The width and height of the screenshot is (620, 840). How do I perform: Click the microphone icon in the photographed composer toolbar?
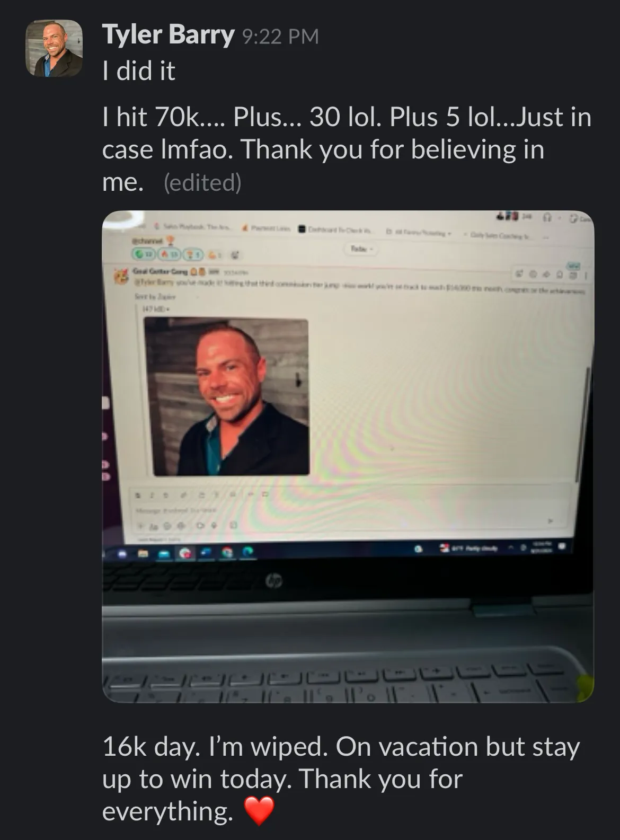(215, 525)
